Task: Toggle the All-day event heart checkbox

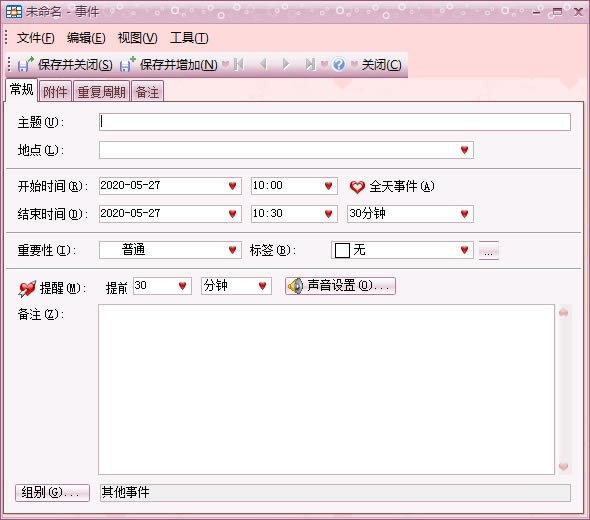Action: pyautogui.click(x=357, y=186)
